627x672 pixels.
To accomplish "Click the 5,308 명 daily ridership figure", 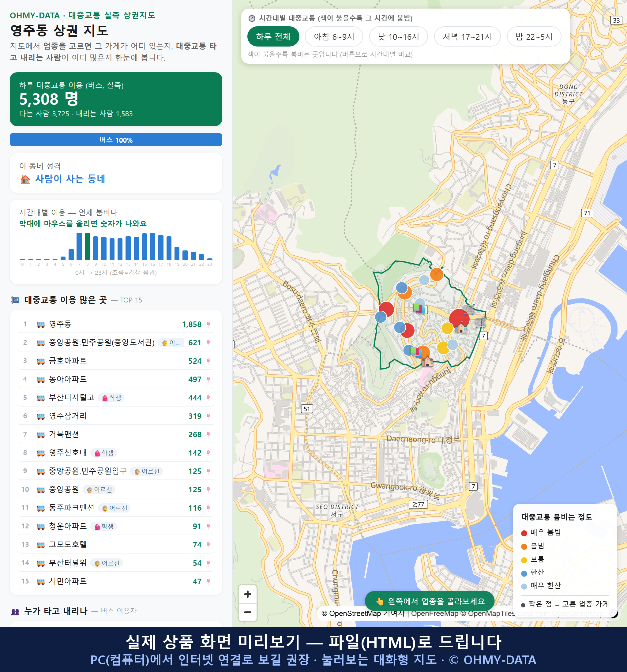I will coord(49,99).
